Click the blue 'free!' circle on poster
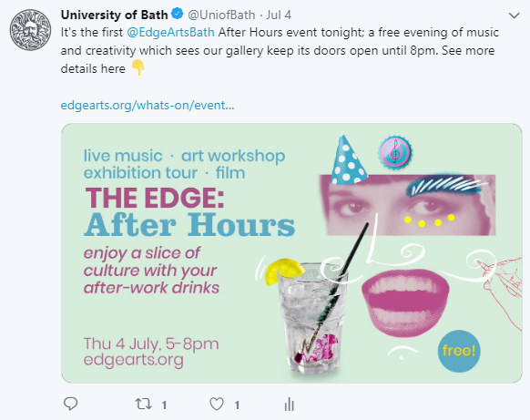The image size is (530, 420). (459, 351)
